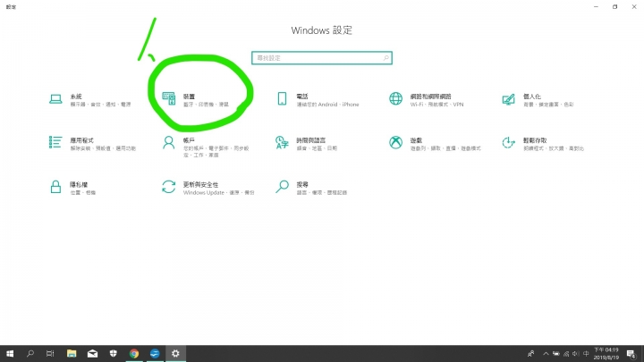The image size is (644, 362).
Task: Open the Windows Start menu
Action: pyautogui.click(x=10, y=353)
